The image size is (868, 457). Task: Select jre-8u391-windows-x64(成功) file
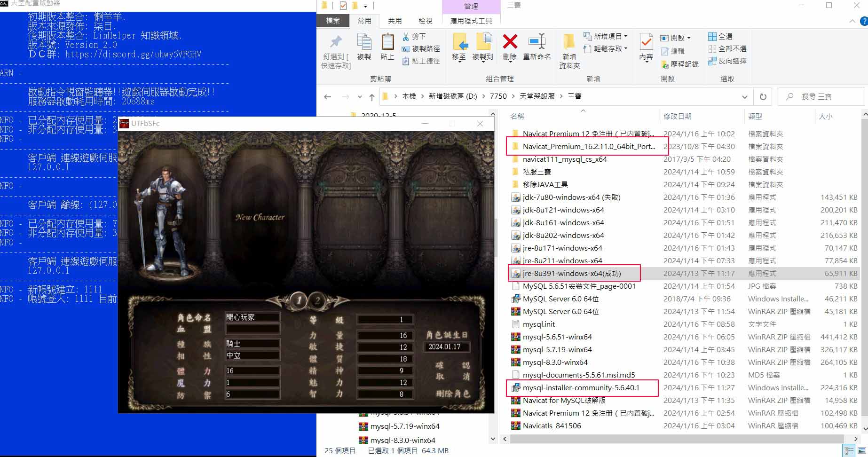[x=572, y=273]
